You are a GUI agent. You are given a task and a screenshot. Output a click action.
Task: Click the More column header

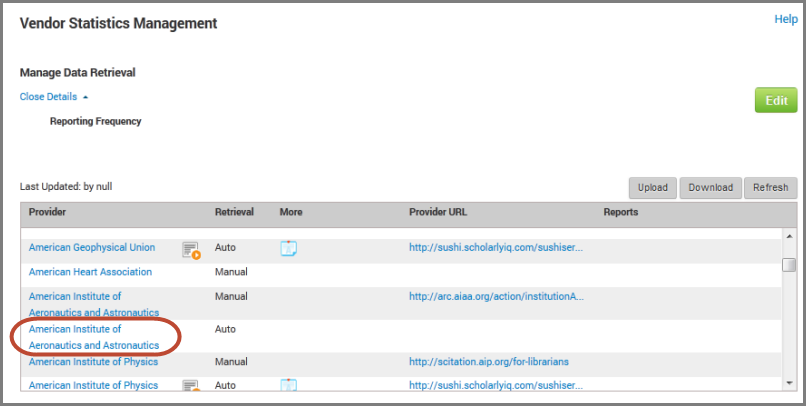[x=291, y=212]
